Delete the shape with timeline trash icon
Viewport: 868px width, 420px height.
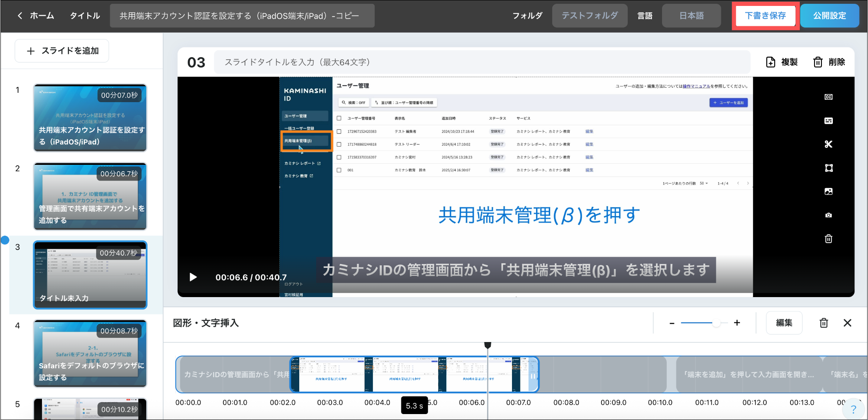(x=823, y=323)
